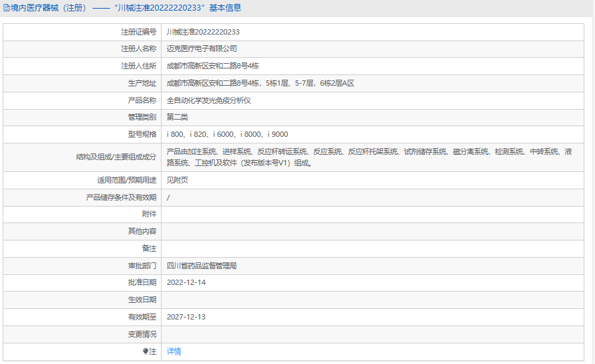595x364 pixels.
Task: Click approval date 2022-12-14
Action: click(x=186, y=282)
